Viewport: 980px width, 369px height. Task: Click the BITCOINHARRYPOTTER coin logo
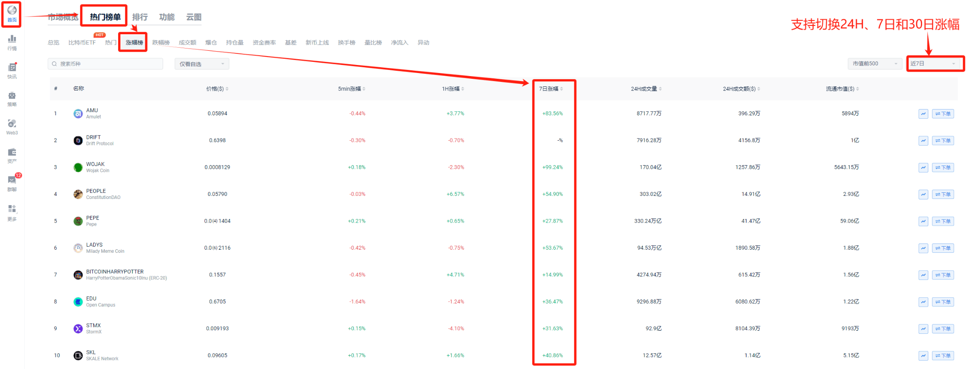(78, 275)
